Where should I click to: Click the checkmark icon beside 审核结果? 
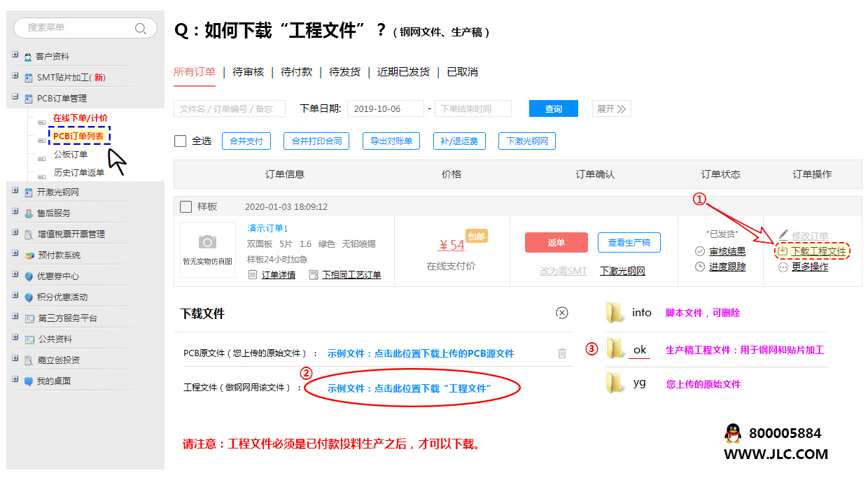click(x=700, y=250)
